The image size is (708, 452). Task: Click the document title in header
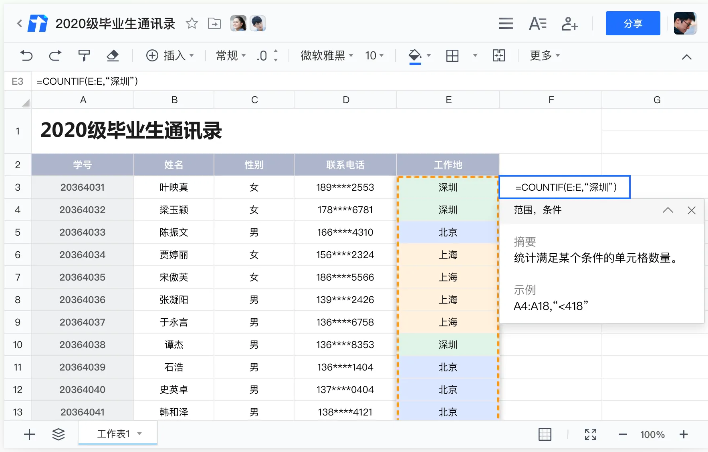(x=115, y=23)
